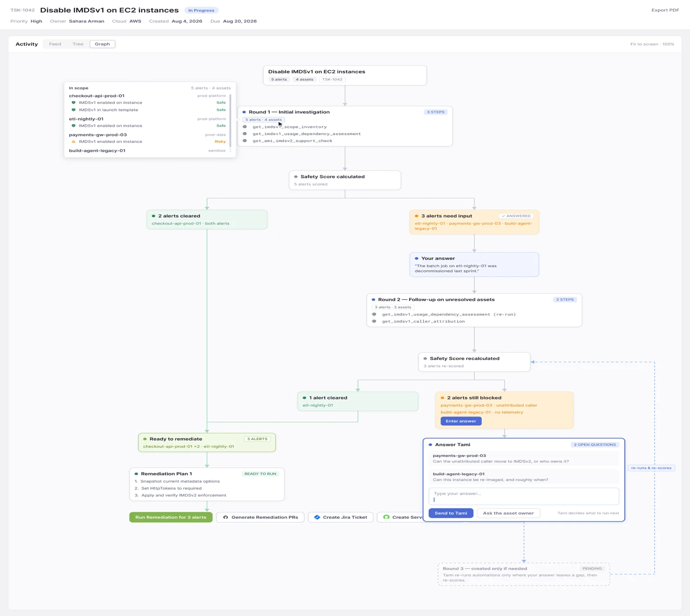Click the GitHub icon on Generate Remediation PRs
Image resolution: width=690 pixels, height=616 pixels.
225,517
